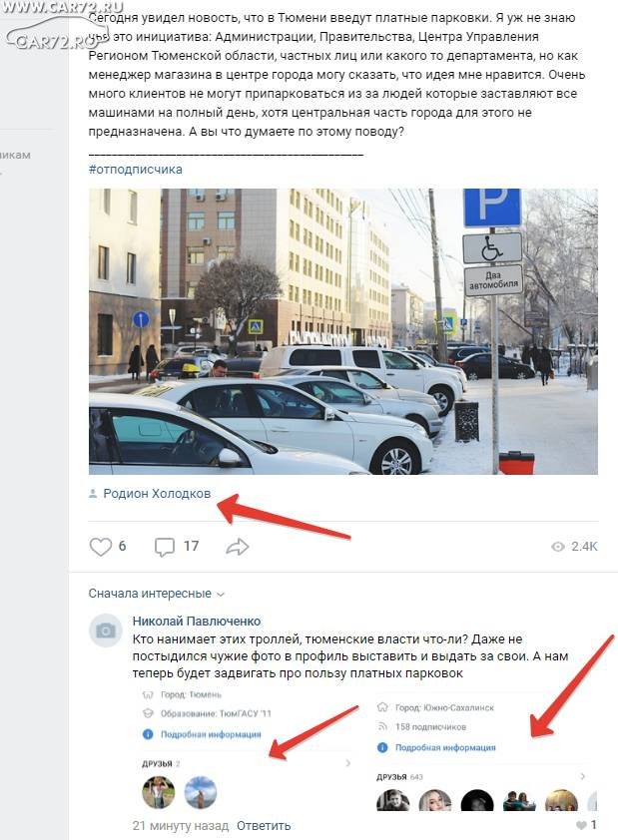Share the post with the arrow icon
Viewport: 618px width, 840px height.
(238, 547)
